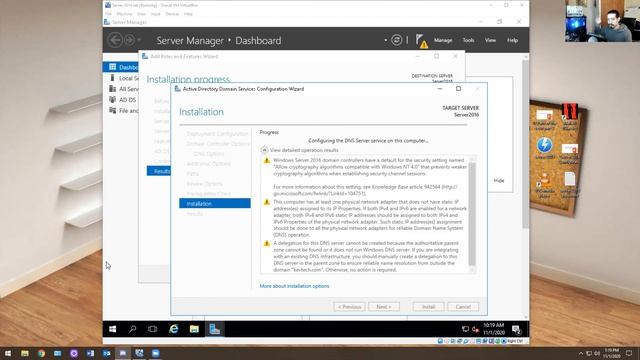Open the blank document file on desktop

(x=569, y=184)
